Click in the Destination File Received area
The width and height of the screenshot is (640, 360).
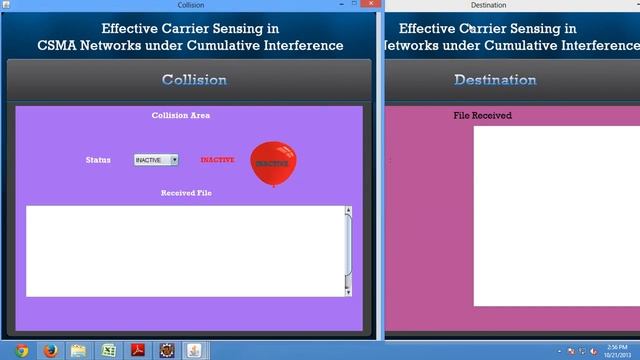coord(557,216)
